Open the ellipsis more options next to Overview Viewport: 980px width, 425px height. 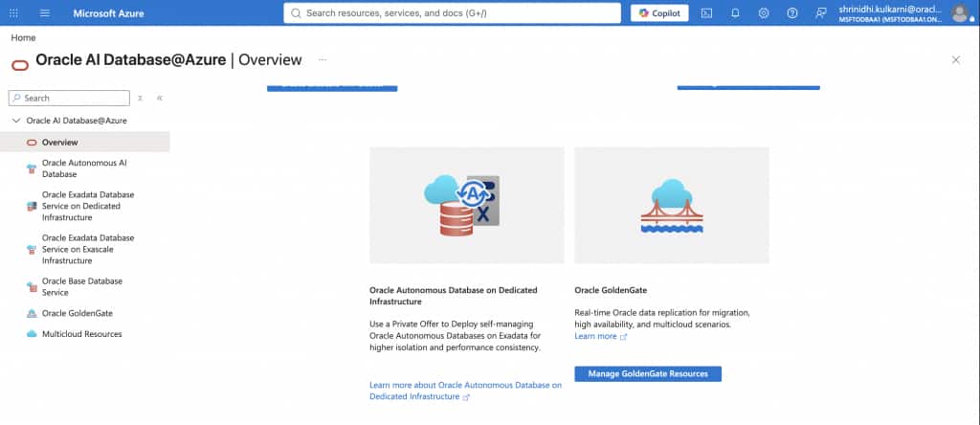click(323, 60)
